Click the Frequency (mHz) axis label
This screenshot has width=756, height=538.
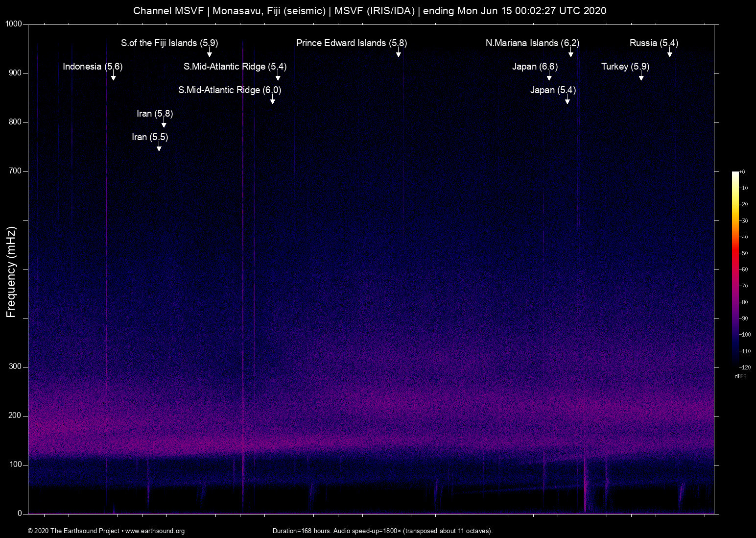pyautogui.click(x=11, y=272)
